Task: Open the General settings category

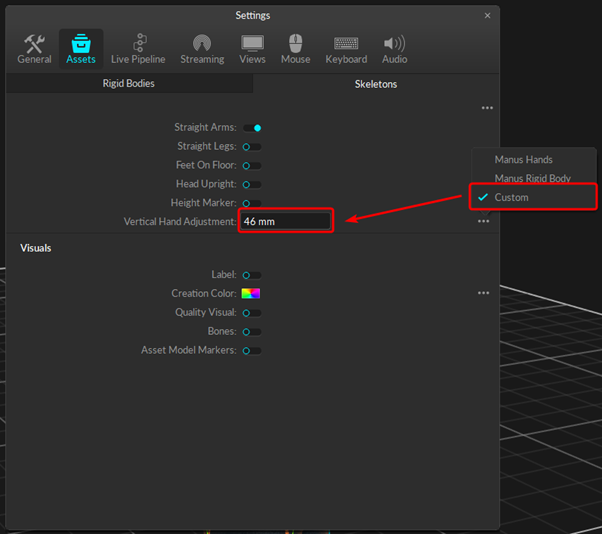Action: click(34, 48)
